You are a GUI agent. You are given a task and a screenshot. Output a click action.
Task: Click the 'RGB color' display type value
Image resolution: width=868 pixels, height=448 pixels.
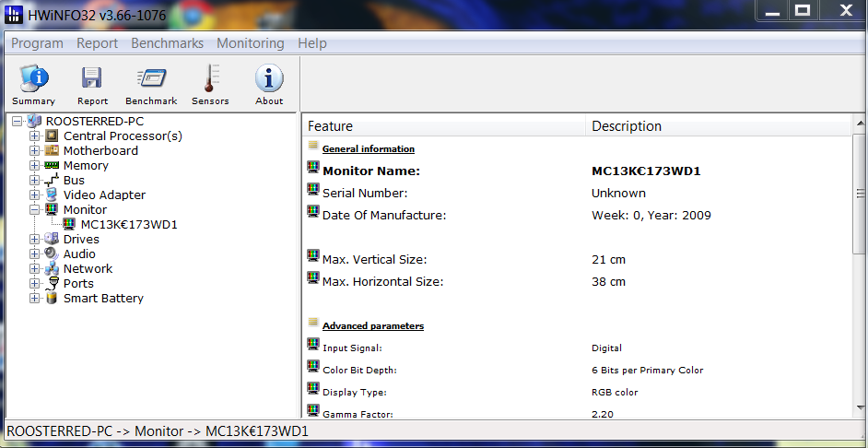(x=615, y=392)
